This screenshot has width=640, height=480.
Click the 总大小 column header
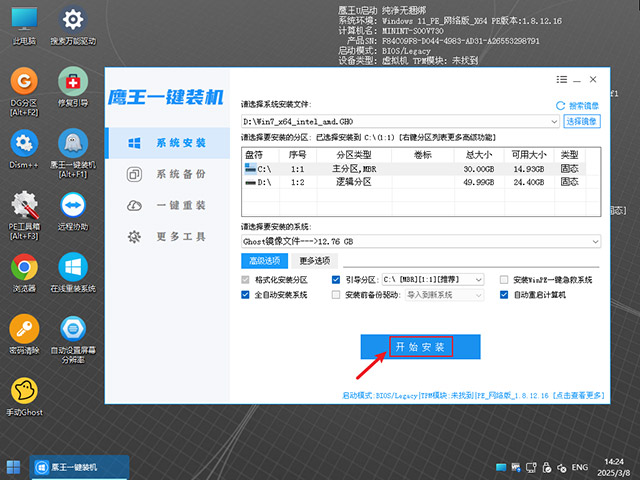click(479, 155)
